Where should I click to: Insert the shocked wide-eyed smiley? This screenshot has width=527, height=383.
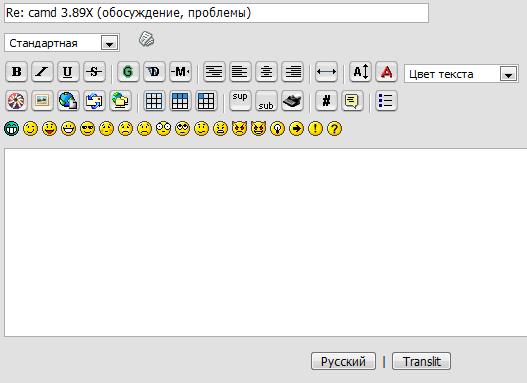(x=163, y=129)
